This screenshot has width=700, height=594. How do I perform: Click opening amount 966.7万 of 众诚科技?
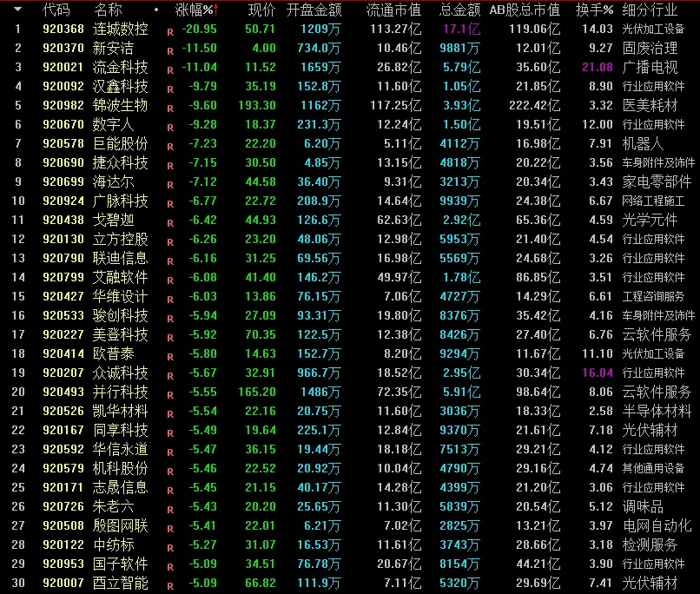click(x=319, y=373)
